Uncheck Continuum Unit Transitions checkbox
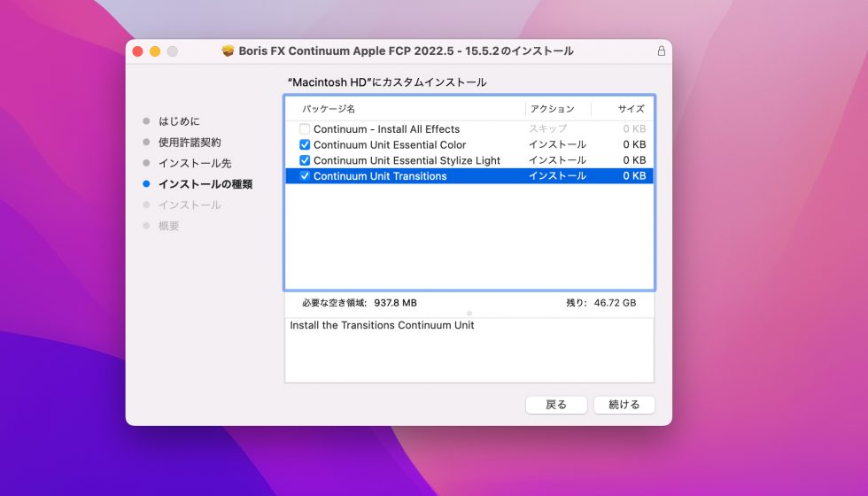The width and height of the screenshot is (868, 496). 305,175
